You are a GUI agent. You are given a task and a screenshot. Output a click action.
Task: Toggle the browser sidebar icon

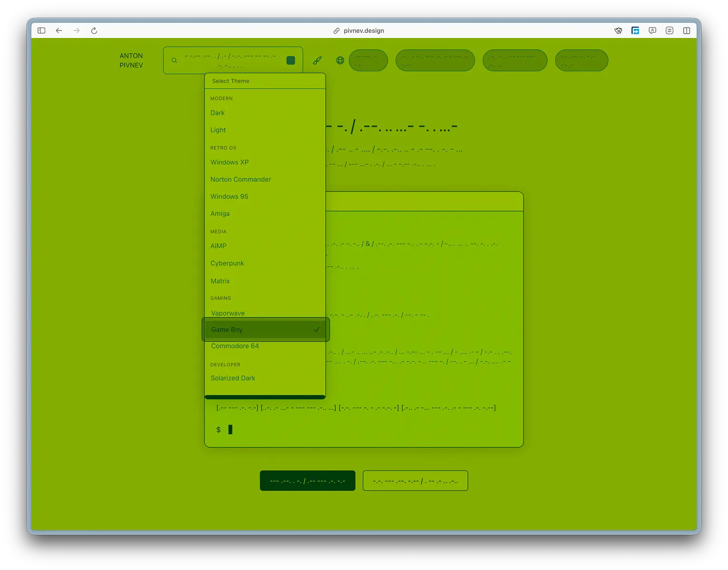click(41, 30)
